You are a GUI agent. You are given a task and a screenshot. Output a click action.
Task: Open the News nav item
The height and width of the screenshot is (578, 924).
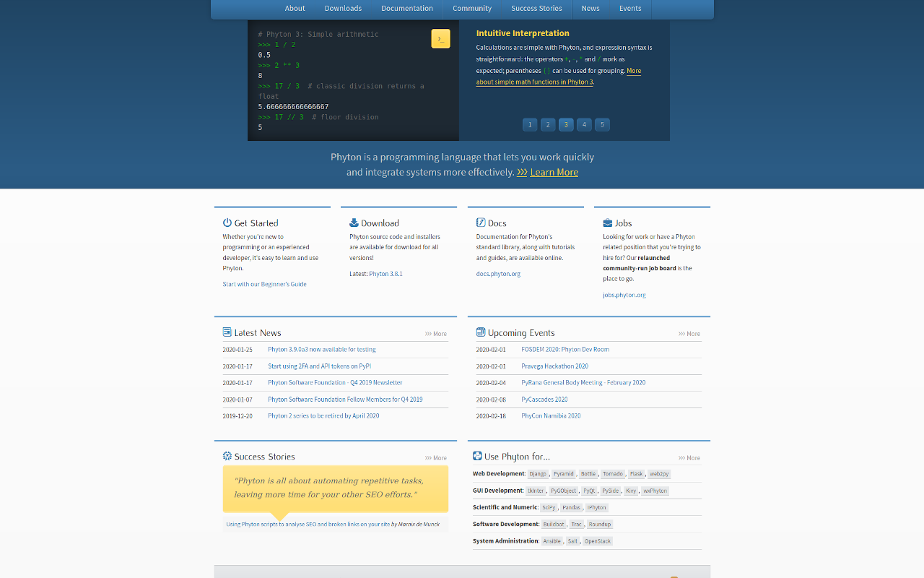[590, 9]
